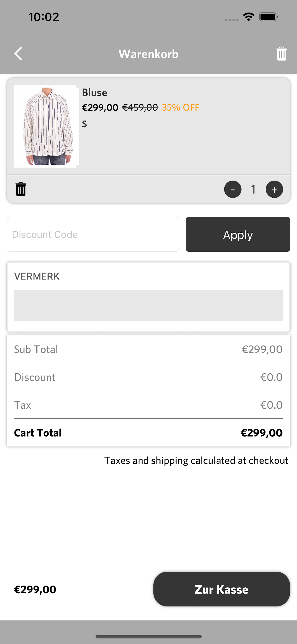
Task: Select the Bluse product title
Action: [x=94, y=93]
